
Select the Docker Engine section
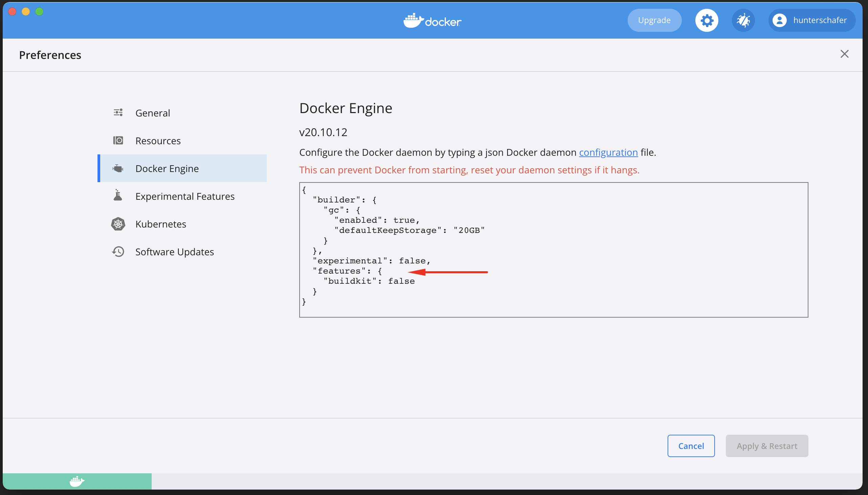coord(182,168)
